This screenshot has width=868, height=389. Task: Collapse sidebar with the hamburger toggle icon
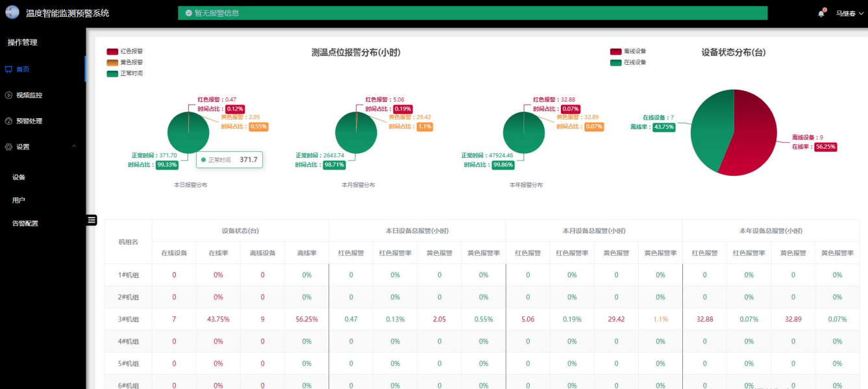(92, 220)
